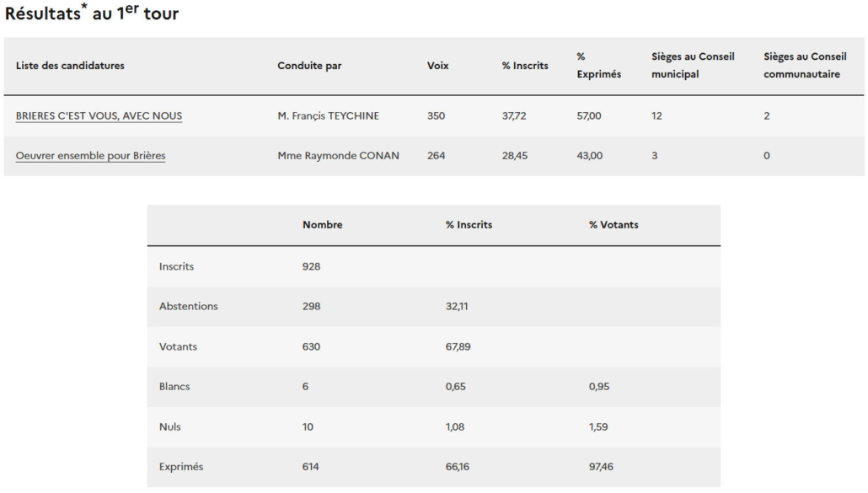
Task: Click the Liste des candidatures column header
Action: point(70,66)
